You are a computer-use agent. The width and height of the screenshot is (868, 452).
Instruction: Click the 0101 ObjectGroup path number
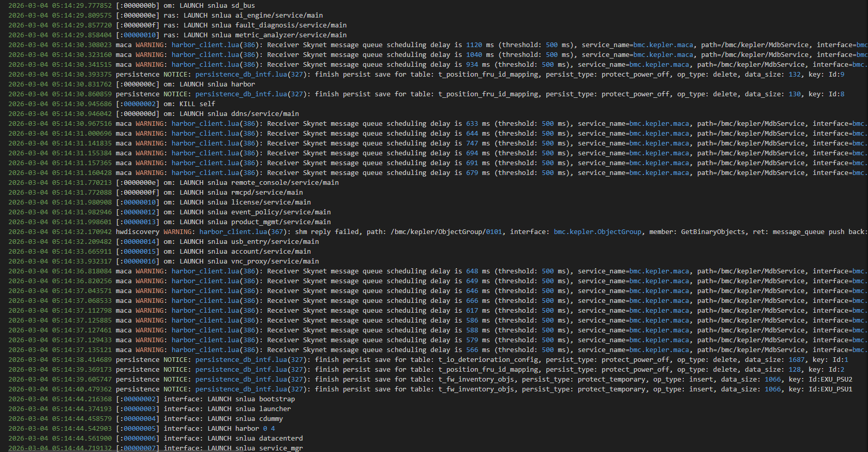click(x=493, y=232)
